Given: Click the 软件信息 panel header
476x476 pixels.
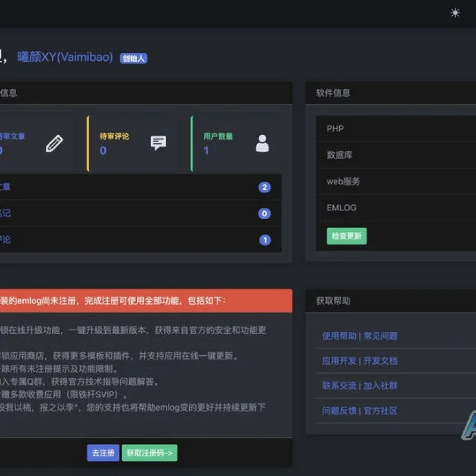Looking at the screenshot, I should [x=391, y=93].
